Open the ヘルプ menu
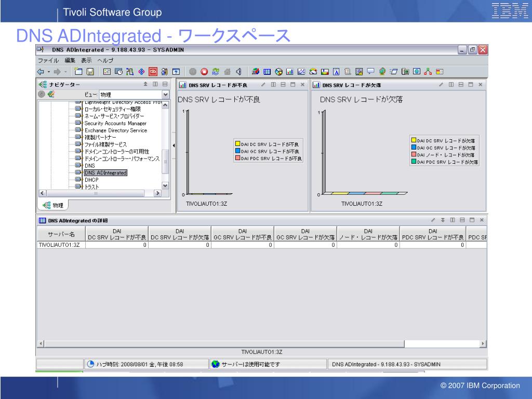Screen dimensions: 532x399 pos(105,60)
